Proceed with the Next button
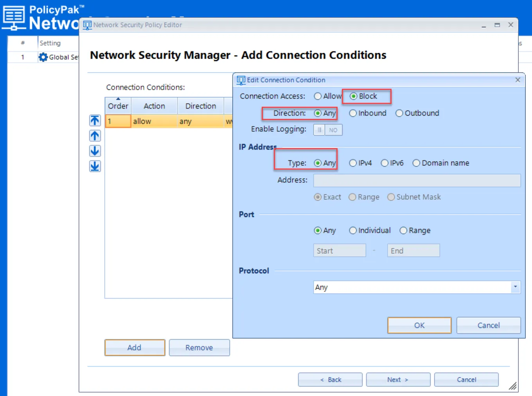Screen dimensions: 532x396 click(x=398, y=380)
